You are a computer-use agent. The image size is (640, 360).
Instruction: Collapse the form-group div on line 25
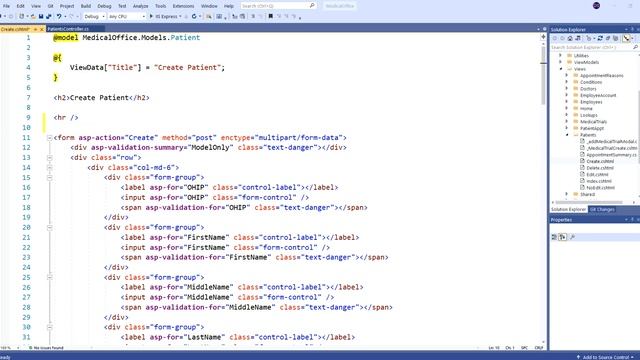(49, 278)
